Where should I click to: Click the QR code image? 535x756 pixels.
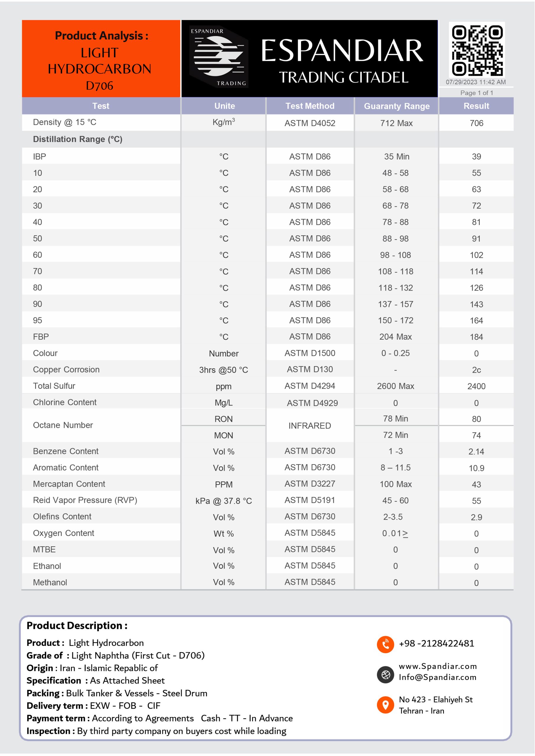tap(477, 50)
